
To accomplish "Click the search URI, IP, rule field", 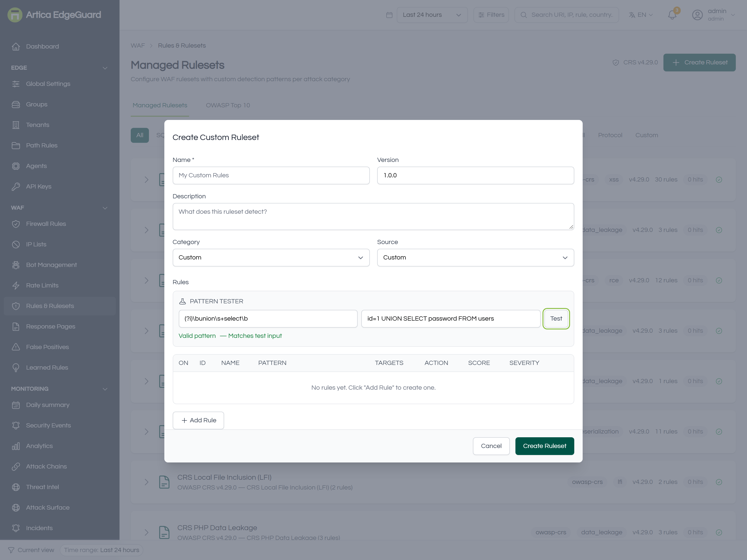I will [566, 15].
